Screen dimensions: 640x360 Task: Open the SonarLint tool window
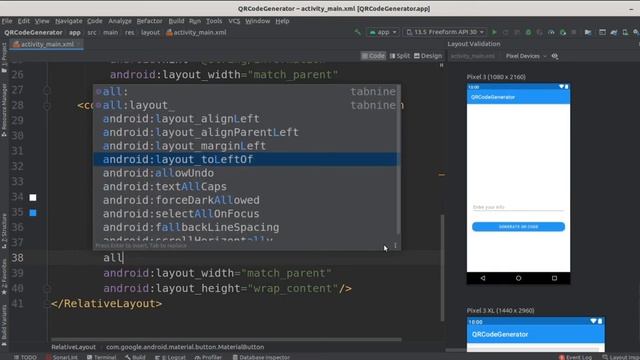coord(62,357)
